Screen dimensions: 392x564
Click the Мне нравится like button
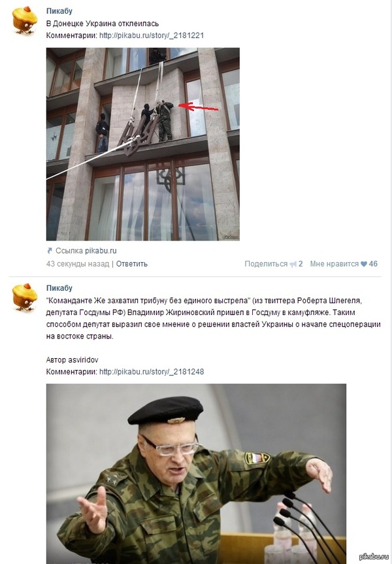(335, 263)
